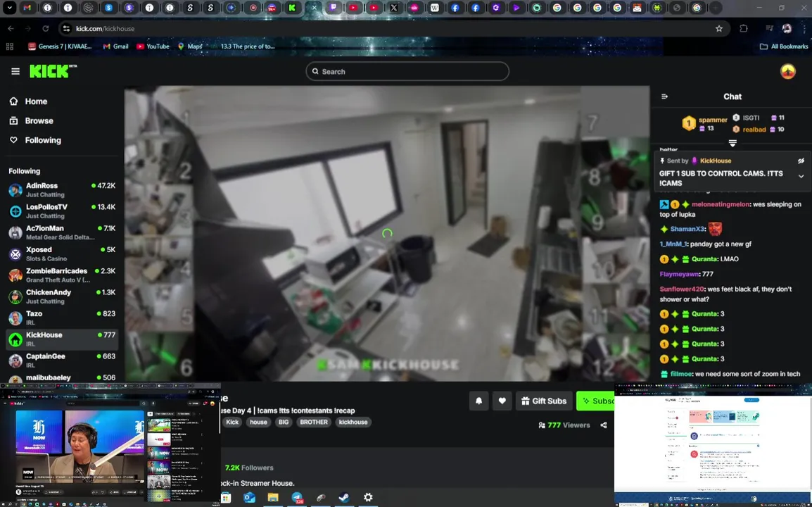Open Ac7ionMan channel in Following list
The height and width of the screenshot is (507, 812).
62,232
